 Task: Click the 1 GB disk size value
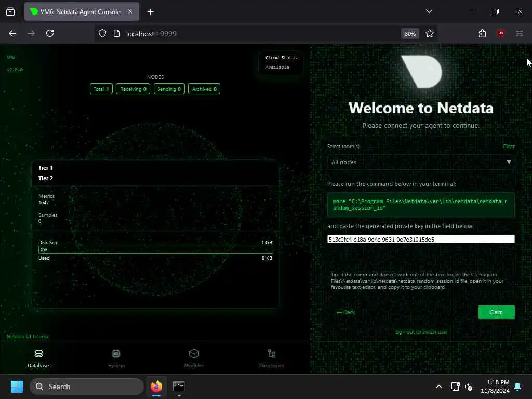[x=267, y=242]
